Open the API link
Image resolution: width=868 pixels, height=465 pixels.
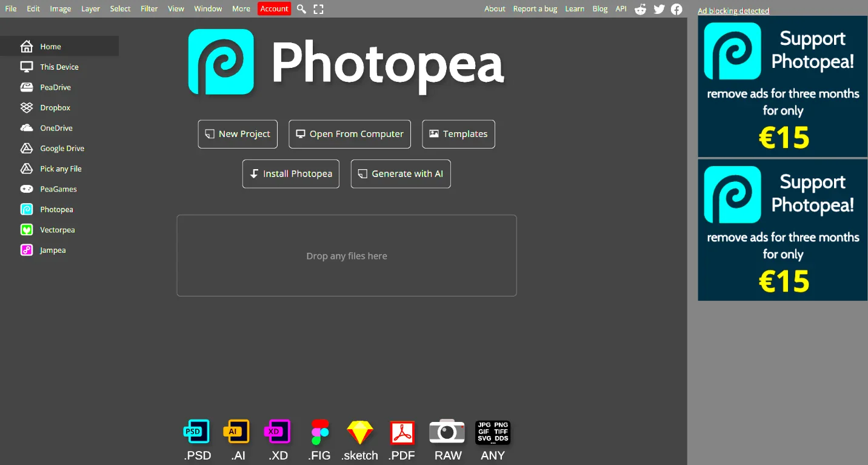pos(621,9)
